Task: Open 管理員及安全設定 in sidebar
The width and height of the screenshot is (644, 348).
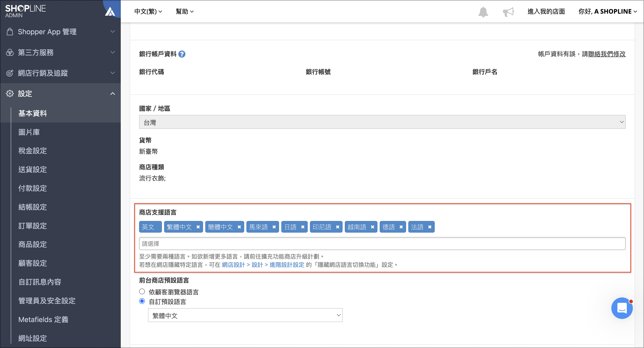Action: coord(47,301)
